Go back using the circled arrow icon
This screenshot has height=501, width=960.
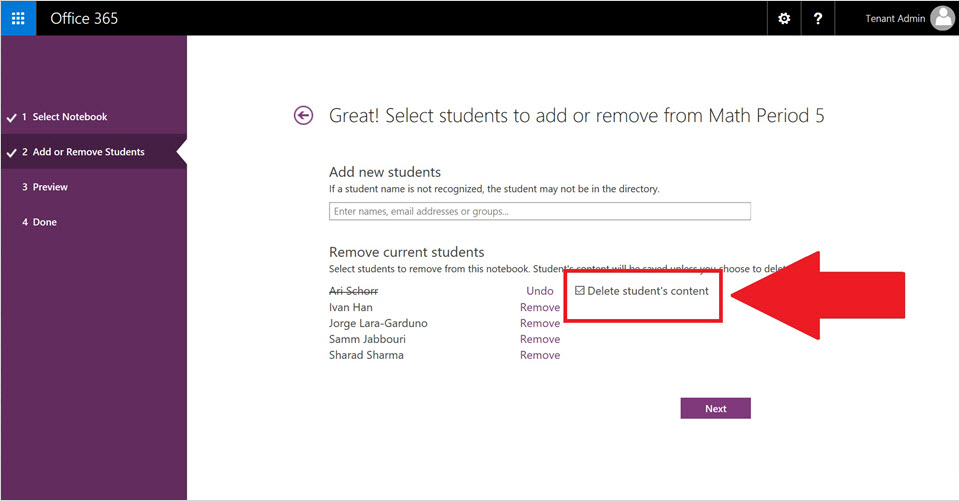click(303, 116)
